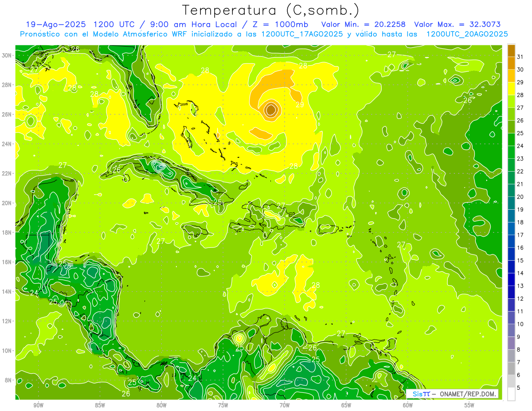Click the color scale label 31

pos(520,56)
